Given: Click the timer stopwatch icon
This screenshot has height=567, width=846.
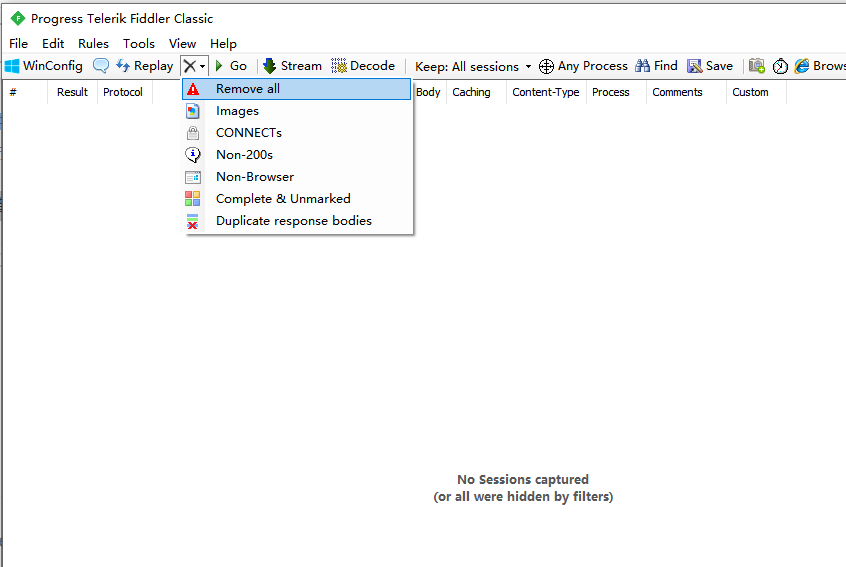Looking at the screenshot, I should tap(780, 66).
